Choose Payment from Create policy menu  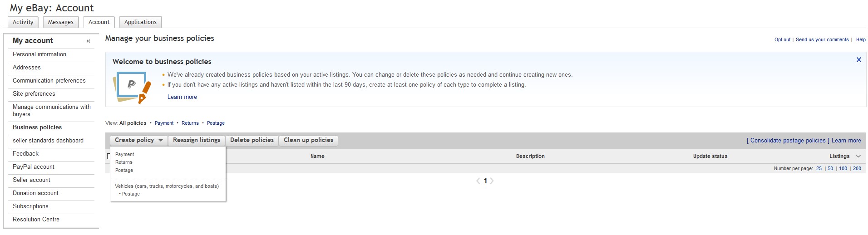pos(124,154)
